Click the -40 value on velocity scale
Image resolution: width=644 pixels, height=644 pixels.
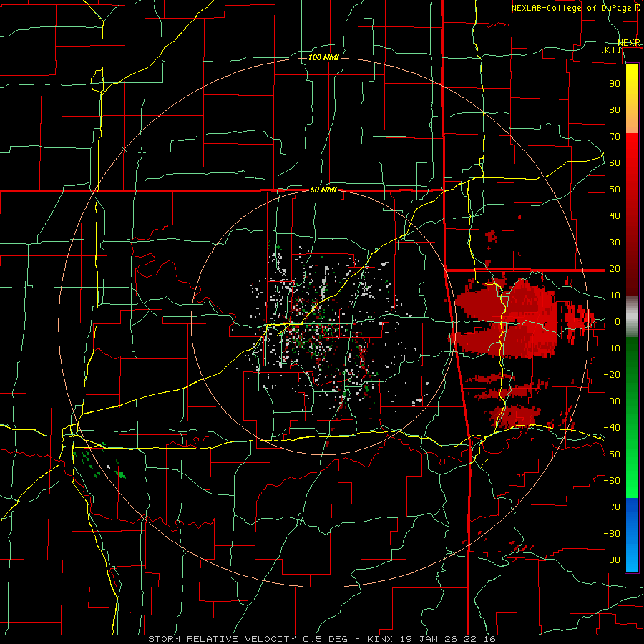click(612, 428)
